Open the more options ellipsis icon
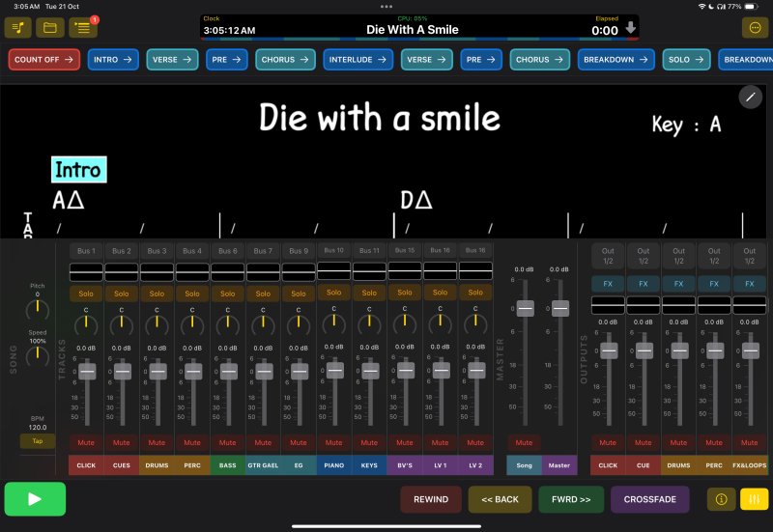This screenshot has width=773, height=532. click(755, 27)
